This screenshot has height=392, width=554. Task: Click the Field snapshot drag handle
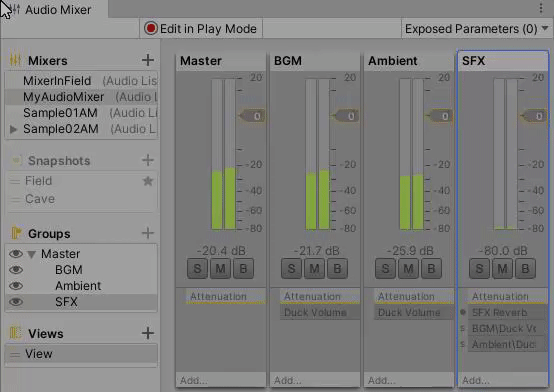coord(15,181)
